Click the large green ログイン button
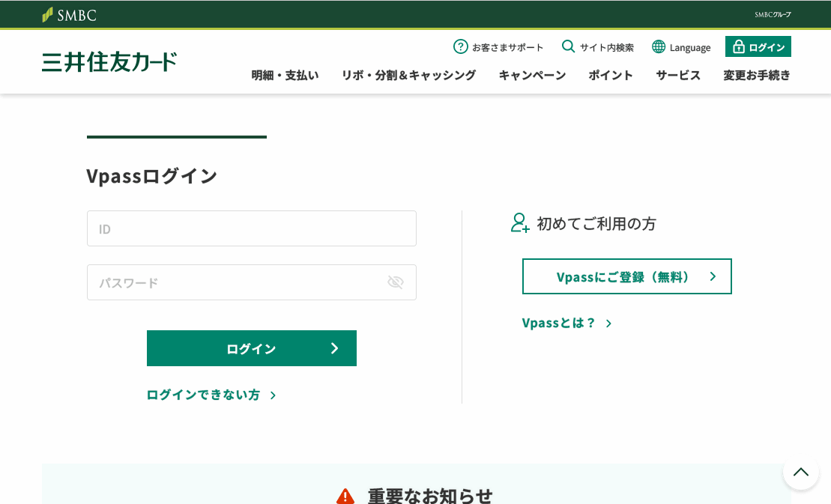The width and height of the screenshot is (831, 504). tap(252, 348)
